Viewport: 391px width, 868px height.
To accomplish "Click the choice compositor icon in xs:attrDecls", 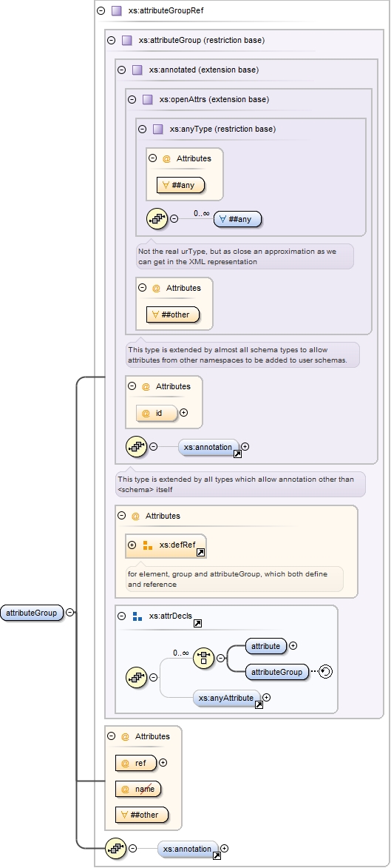I will (203, 658).
